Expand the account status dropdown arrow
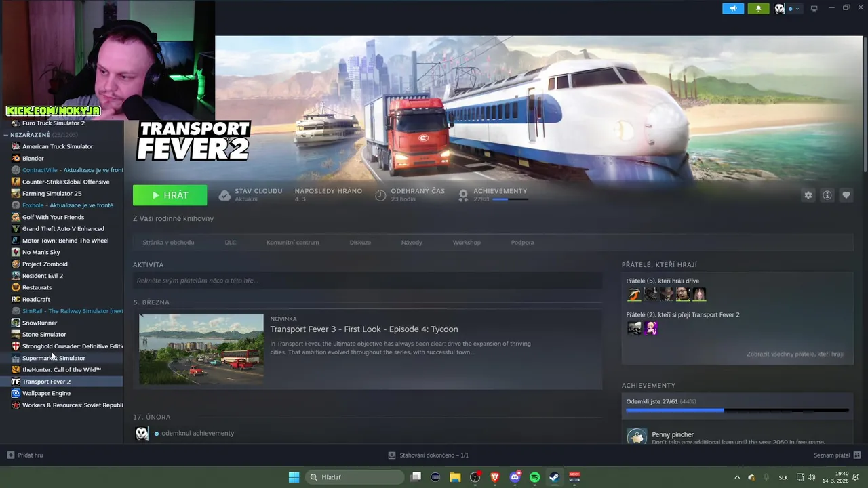 (x=797, y=9)
